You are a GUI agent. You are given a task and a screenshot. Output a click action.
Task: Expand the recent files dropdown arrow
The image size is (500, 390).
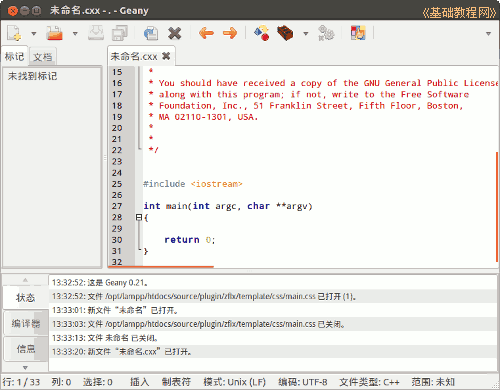tap(75, 33)
